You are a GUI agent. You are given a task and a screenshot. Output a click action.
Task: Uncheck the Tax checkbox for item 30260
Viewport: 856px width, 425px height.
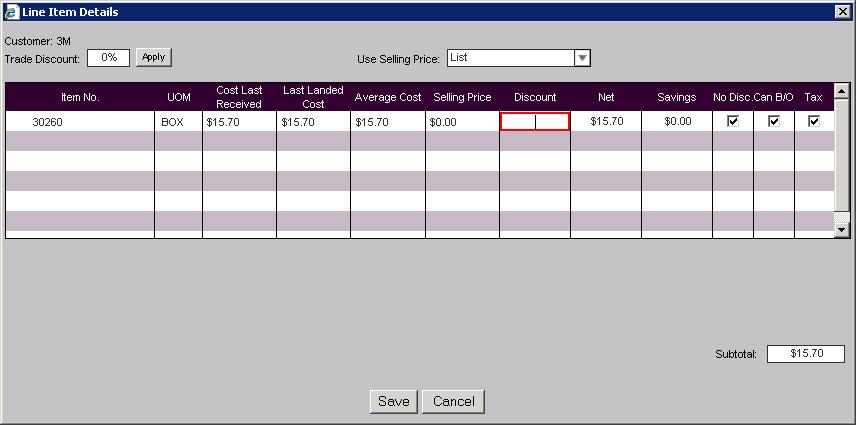[x=814, y=121]
